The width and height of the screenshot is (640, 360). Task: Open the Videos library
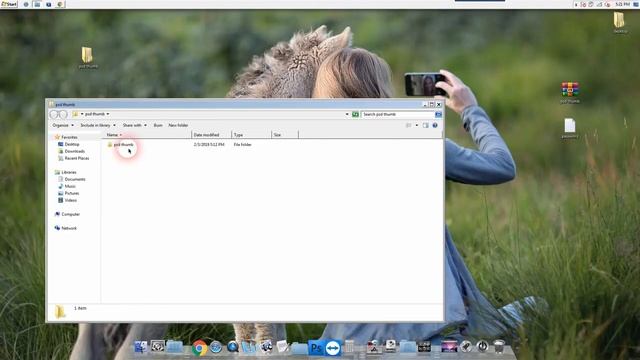click(x=67, y=200)
